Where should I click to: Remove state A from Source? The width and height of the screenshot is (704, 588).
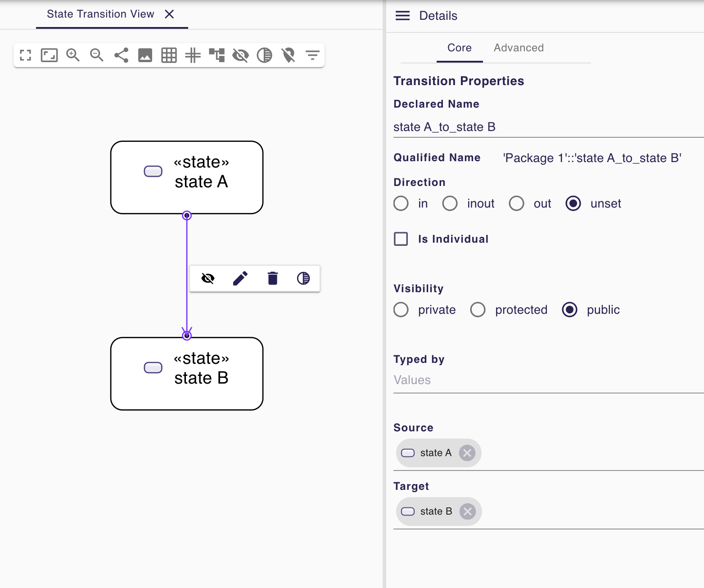point(467,453)
